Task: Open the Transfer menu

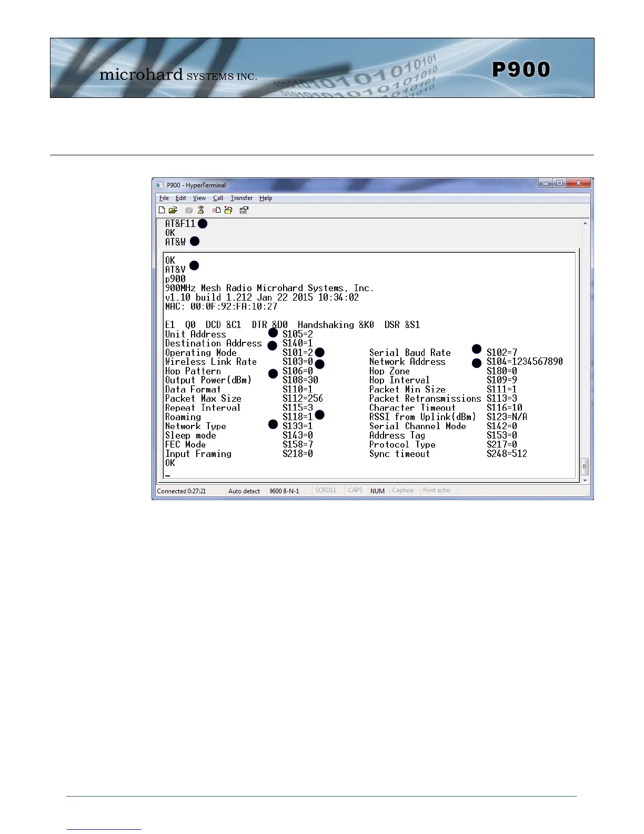Action: pos(241,198)
